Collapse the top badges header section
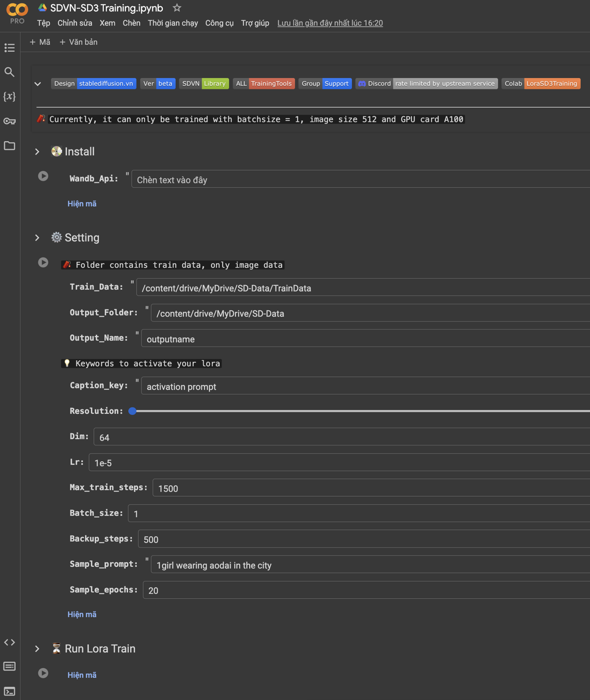590x700 pixels. (37, 84)
